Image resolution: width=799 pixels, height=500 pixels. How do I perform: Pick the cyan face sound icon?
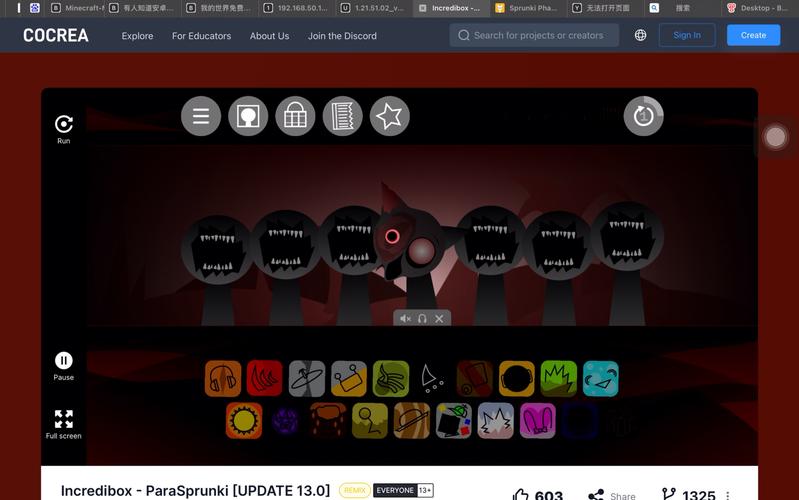point(601,379)
